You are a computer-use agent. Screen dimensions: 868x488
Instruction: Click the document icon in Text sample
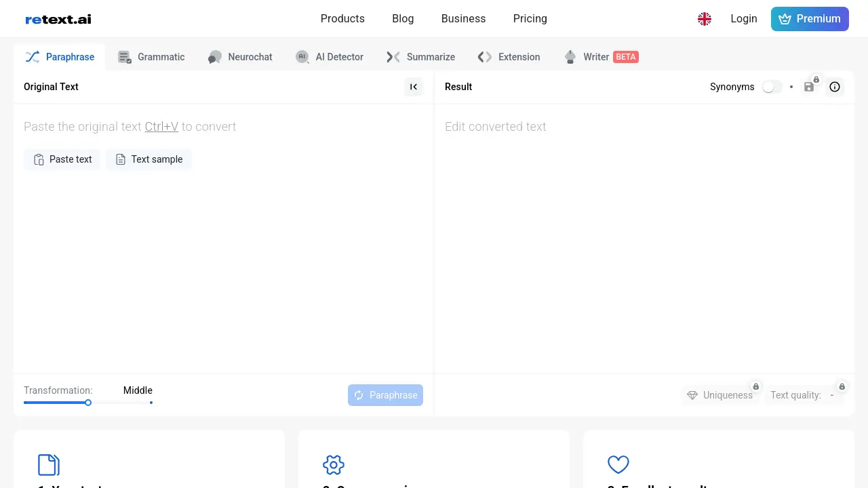(121, 159)
